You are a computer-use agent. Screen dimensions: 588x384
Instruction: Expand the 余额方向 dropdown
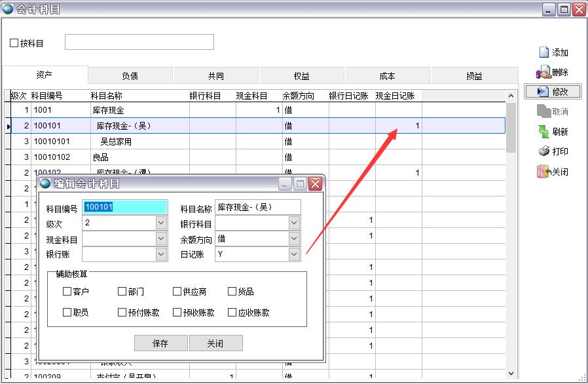pyautogui.click(x=294, y=239)
